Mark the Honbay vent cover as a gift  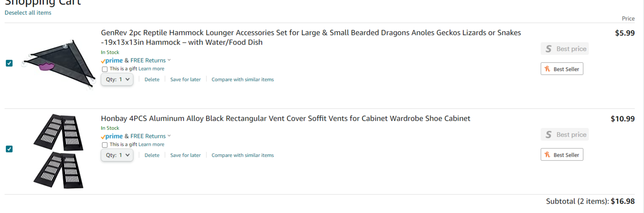(x=105, y=145)
